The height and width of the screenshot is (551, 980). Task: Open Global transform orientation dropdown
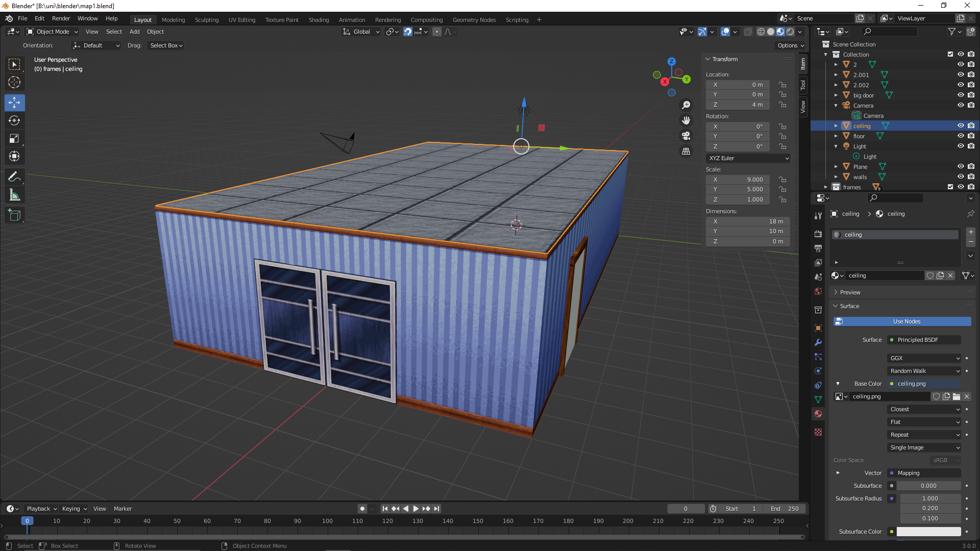(361, 32)
